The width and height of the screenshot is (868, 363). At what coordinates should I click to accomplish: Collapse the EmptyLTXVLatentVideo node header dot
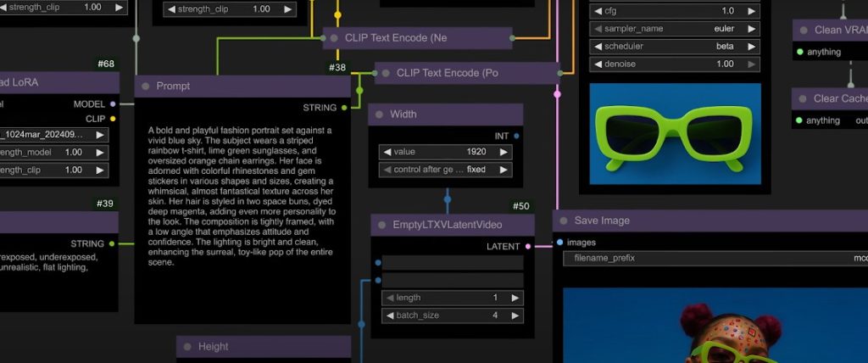pyautogui.click(x=381, y=225)
